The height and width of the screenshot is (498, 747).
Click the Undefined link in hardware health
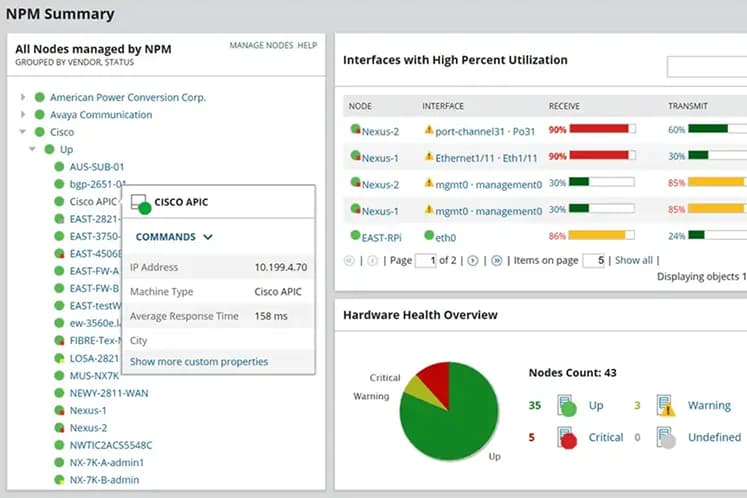pos(714,437)
